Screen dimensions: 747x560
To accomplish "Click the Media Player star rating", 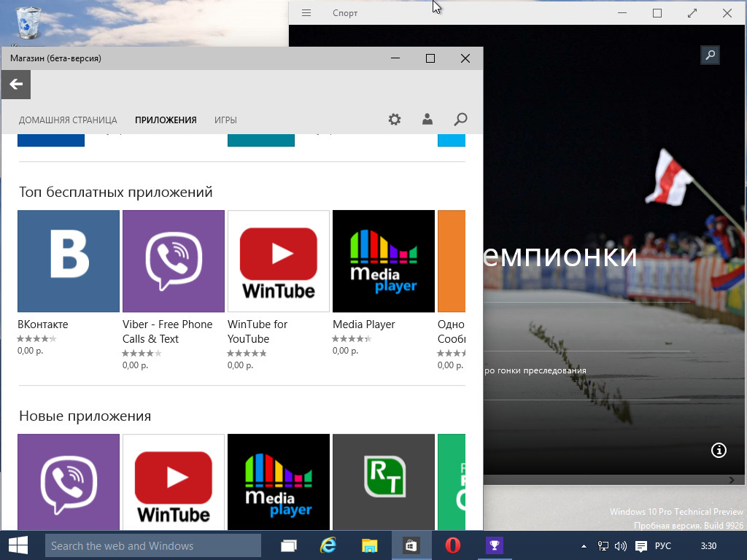I will pyautogui.click(x=352, y=338).
